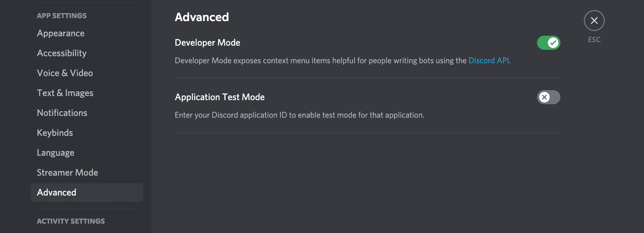Turn off the Developer Mode toggle
This screenshot has width=644, height=233.
pos(548,43)
